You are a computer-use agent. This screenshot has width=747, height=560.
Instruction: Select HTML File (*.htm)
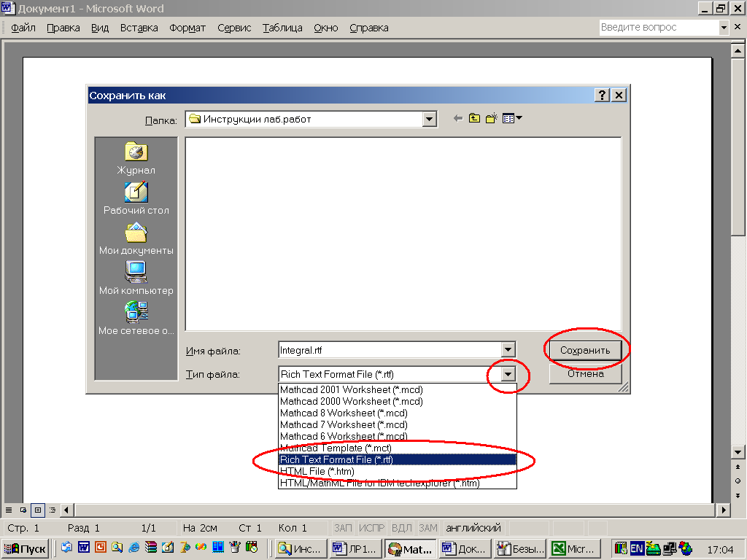point(398,472)
